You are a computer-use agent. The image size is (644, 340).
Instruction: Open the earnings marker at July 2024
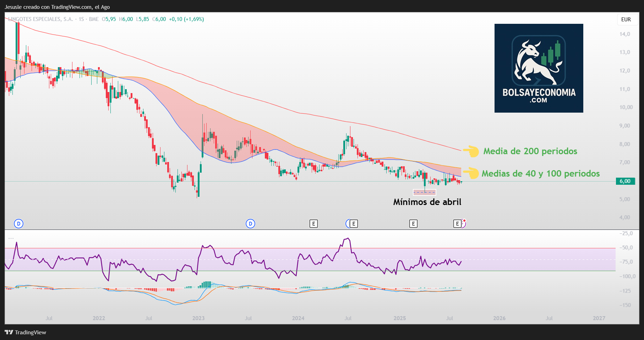click(354, 224)
